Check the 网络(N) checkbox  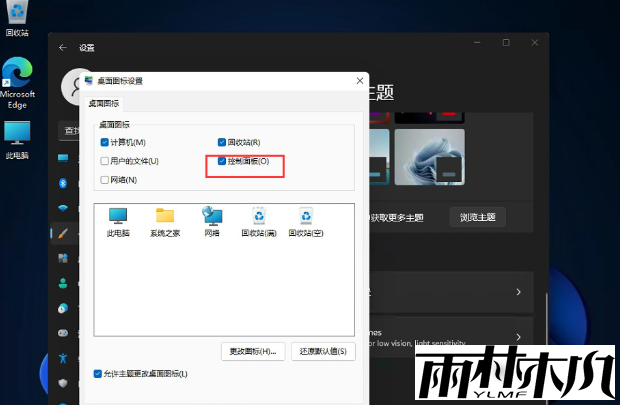tap(104, 180)
